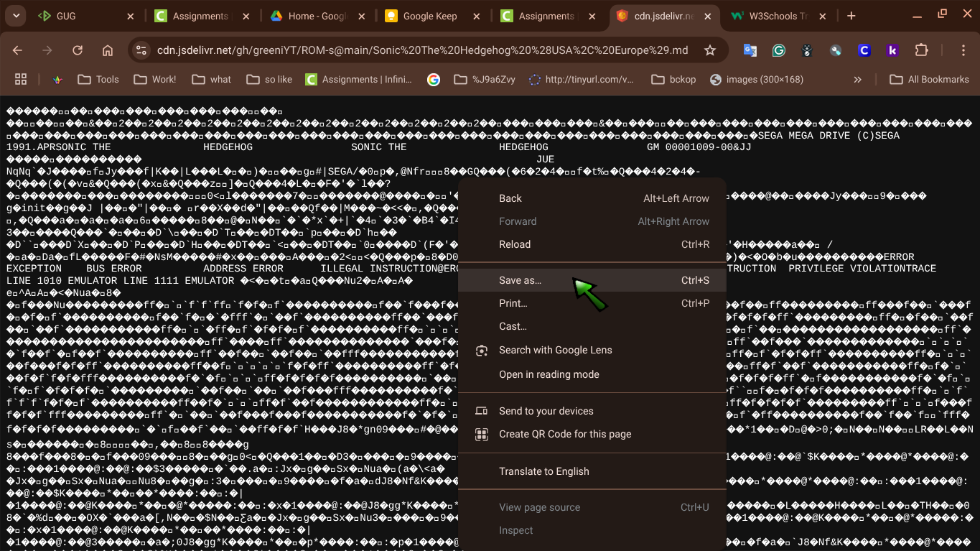Click the Extensions puzzle piece icon
The width and height of the screenshot is (980, 551).
coord(921,50)
